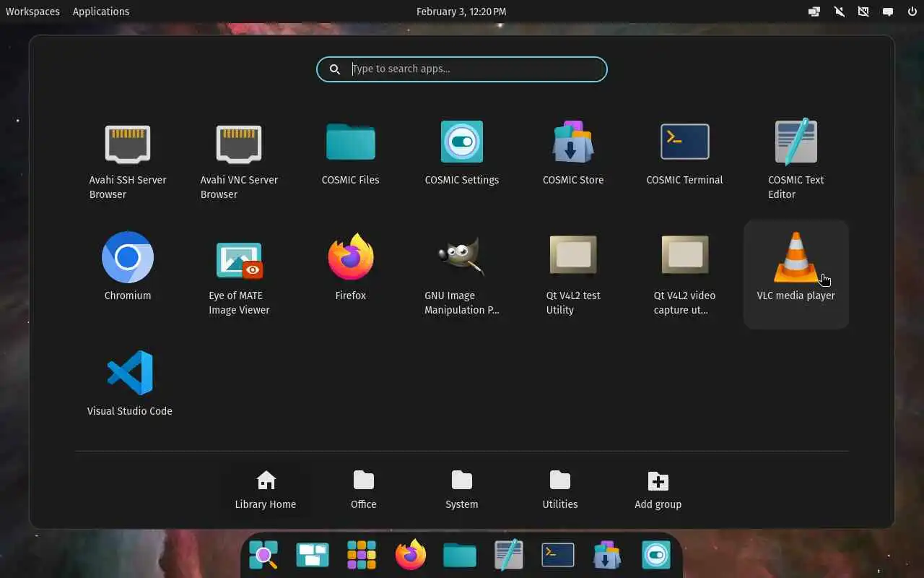
Task: Click Add group button
Action: click(658, 489)
